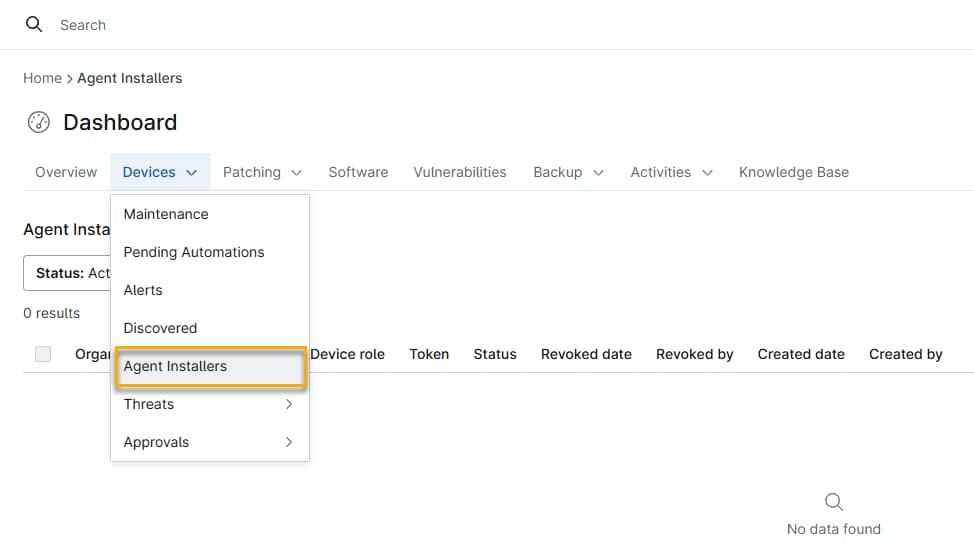Click into the Search field
This screenshot has height=559, width=974.
300,25
